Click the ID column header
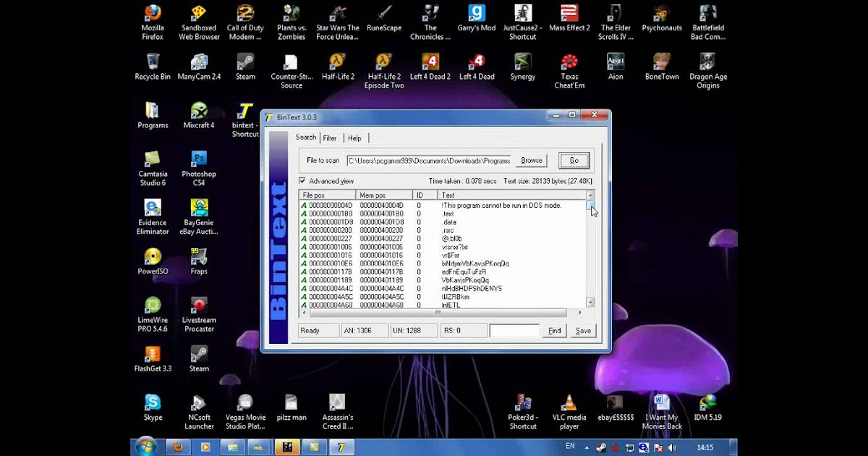Image resolution: width=868 pixels, height=456 pixels. pyautogui.click(x=425, y=195)
